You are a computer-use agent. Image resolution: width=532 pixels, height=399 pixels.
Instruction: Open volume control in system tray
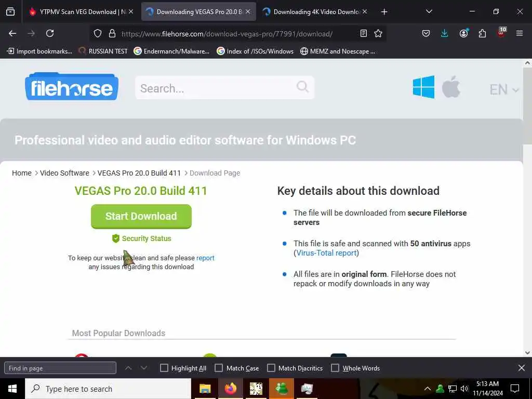click(464, 389)
